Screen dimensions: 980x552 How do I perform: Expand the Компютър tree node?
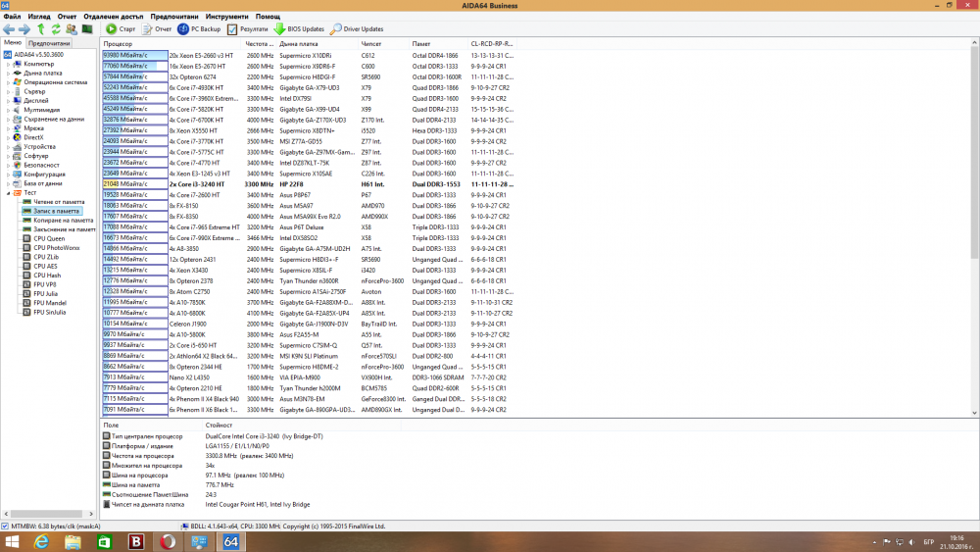8,64
